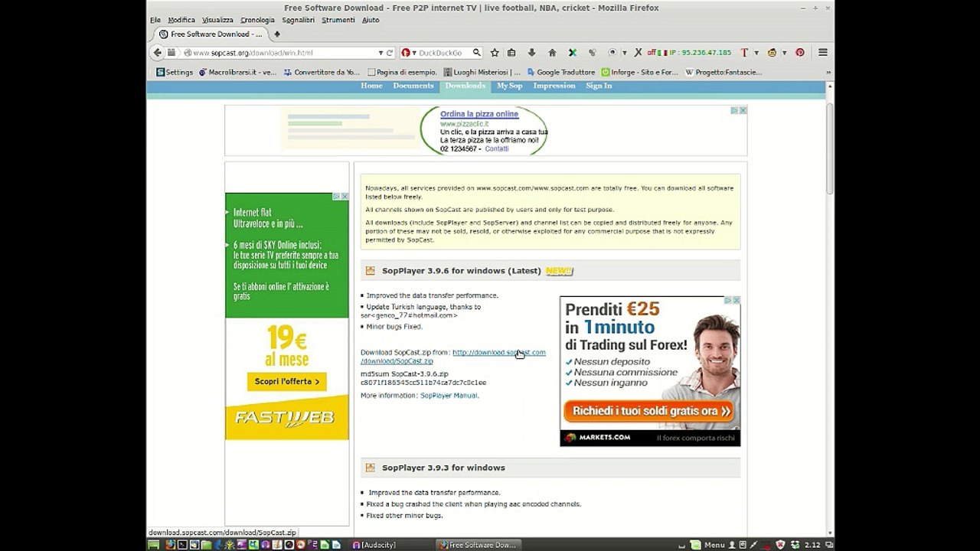Viewport: 980px width, 551px height.
Task: Click Ordina la pizza online ad link
Action: (x=479, y=114)
